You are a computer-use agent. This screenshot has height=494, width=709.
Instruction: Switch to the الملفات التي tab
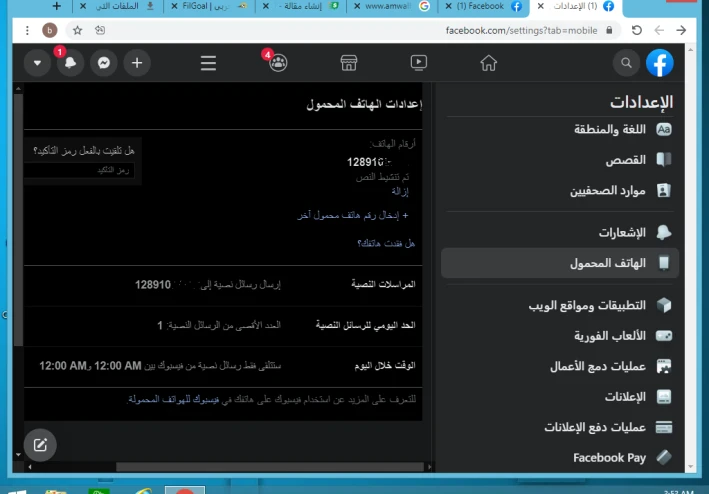coord(118,6)
